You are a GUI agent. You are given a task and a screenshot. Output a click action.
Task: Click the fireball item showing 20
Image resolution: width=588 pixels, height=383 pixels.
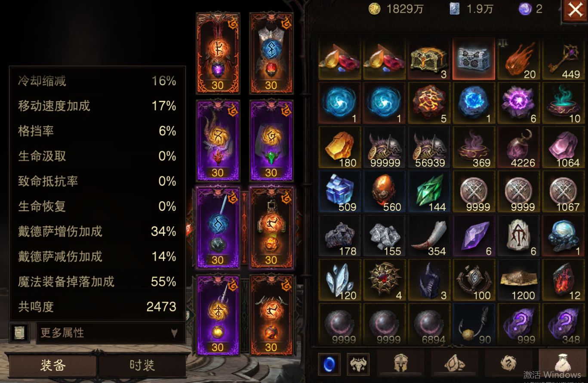(x=518, y=59)
